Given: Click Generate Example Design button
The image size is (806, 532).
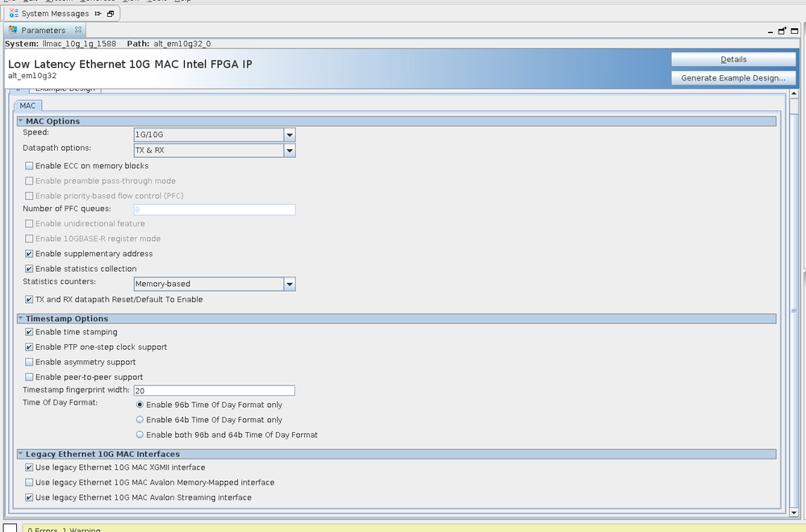Looking at the screenshot, I should click(733, 77).
